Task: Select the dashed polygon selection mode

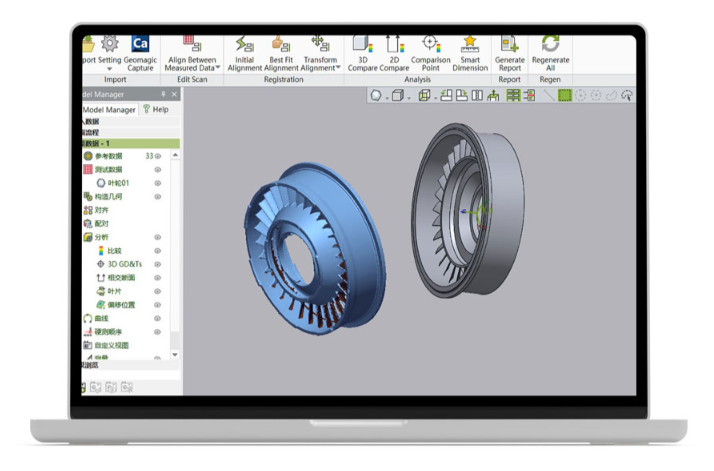Action: (596, 95)
